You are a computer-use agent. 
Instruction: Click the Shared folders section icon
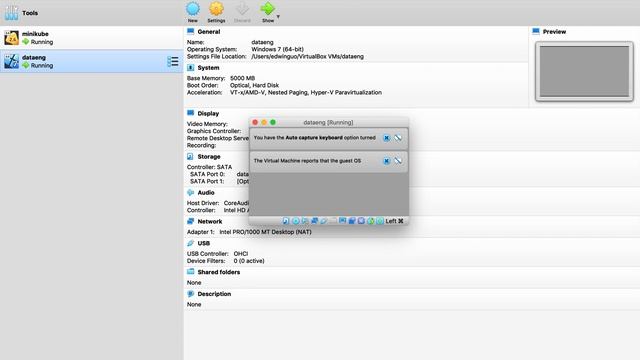click(190, 272)
